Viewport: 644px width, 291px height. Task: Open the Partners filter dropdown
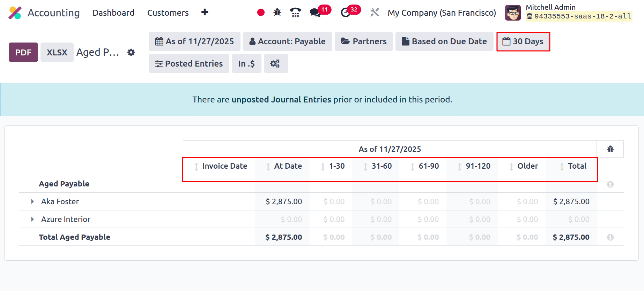[364, 41]
